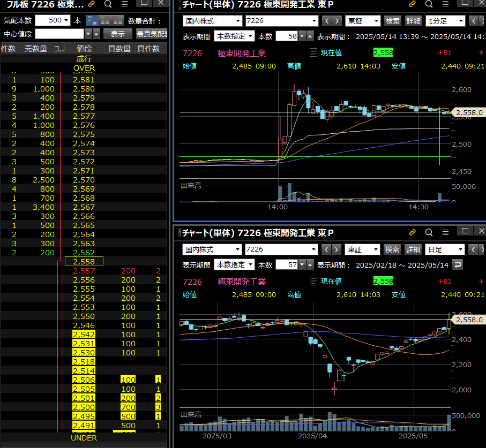Select second order-board layout icon
This screenshot has width=486, height=448.
pyautogui.click(x=105, y=21)
